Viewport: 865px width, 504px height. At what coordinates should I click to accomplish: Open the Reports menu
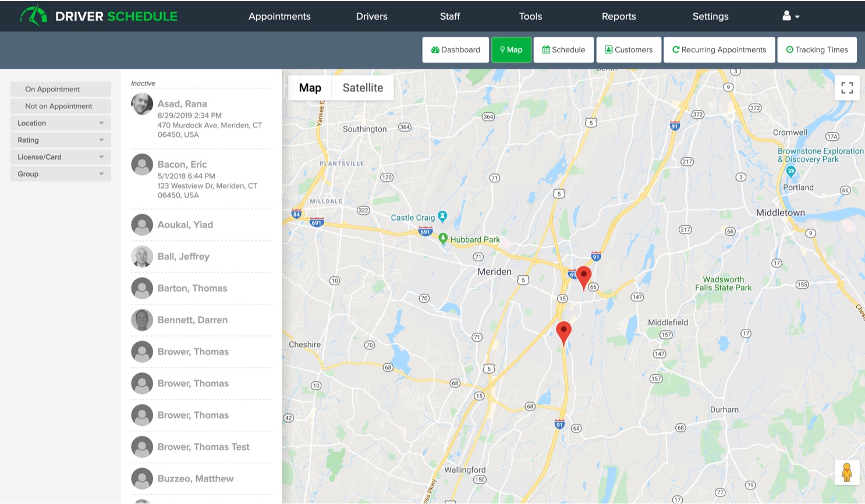coord(618,16)
